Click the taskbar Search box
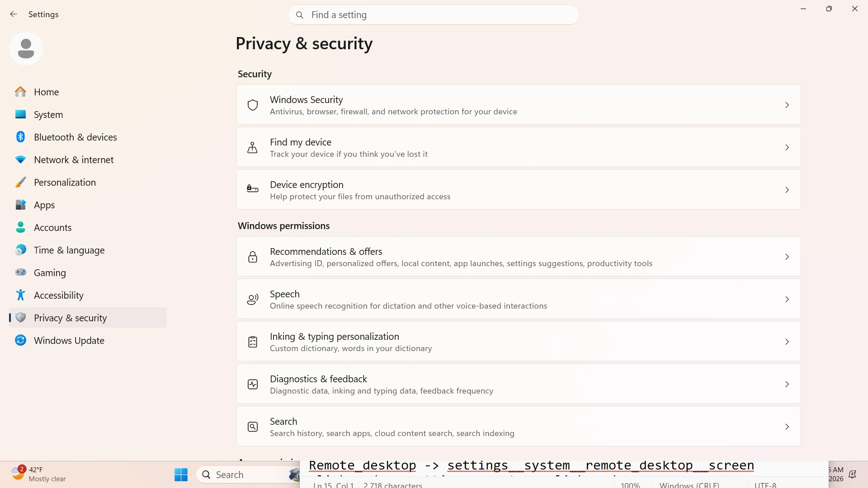Image resolution: width=868 pixels, height=488 pixels. point(248,474)
